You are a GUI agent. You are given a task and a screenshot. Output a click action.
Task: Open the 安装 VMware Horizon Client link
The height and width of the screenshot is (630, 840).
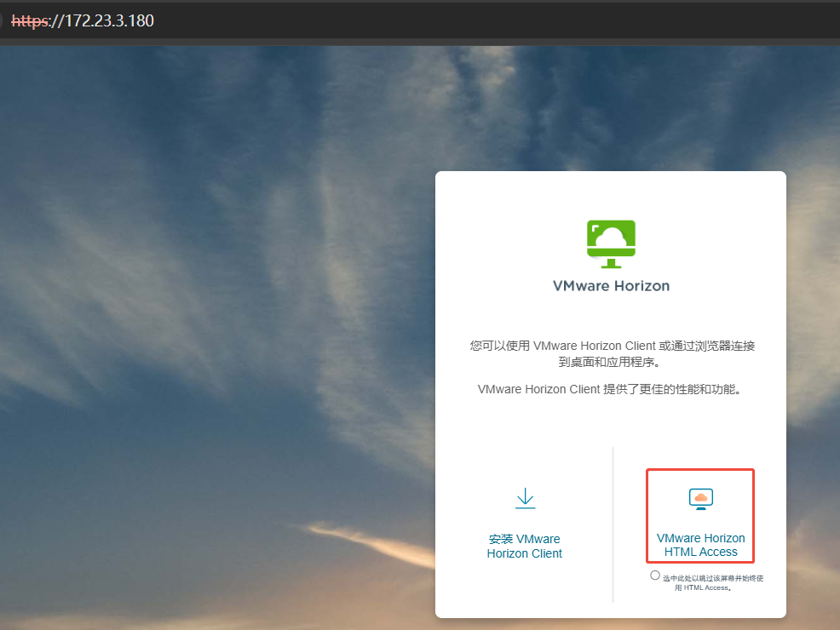coord(525,546)
